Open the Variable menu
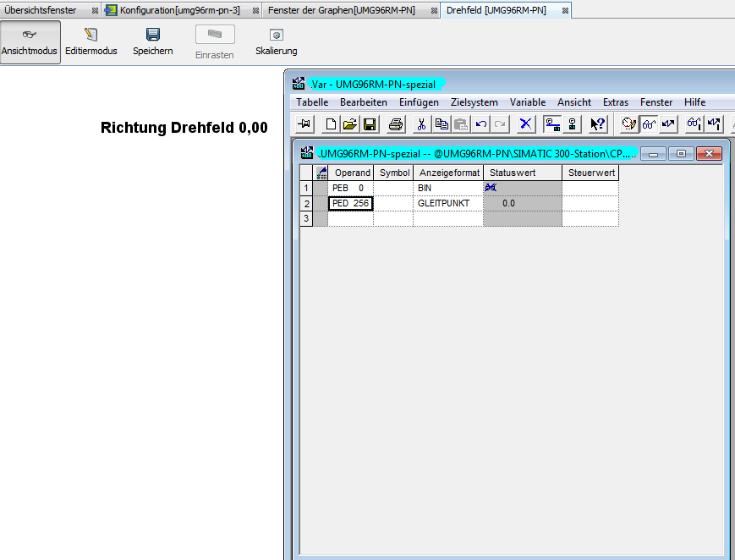735x560 pixels. [527, 102]
